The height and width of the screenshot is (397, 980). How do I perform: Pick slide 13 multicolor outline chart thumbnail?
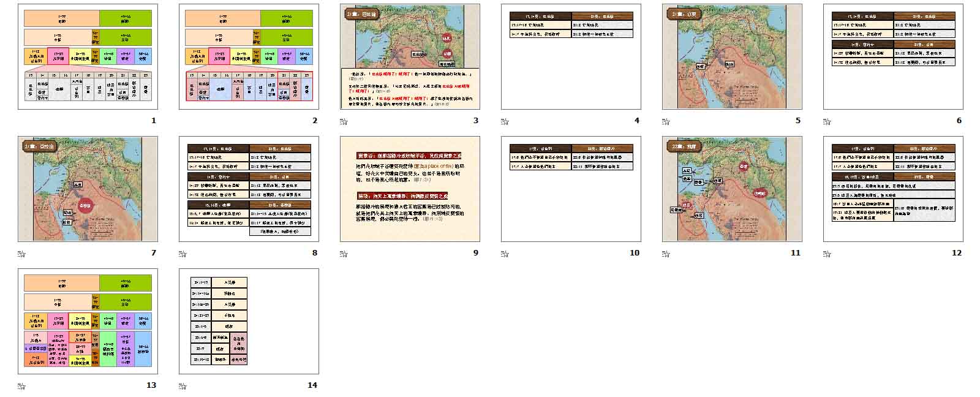pyautogui.click(x=88, y=322)
